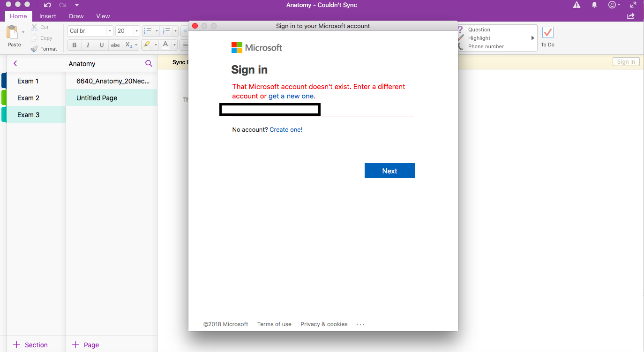Share the notebook via the share icon
Viewport: 644px width, 352px height.
pos(631,16)
